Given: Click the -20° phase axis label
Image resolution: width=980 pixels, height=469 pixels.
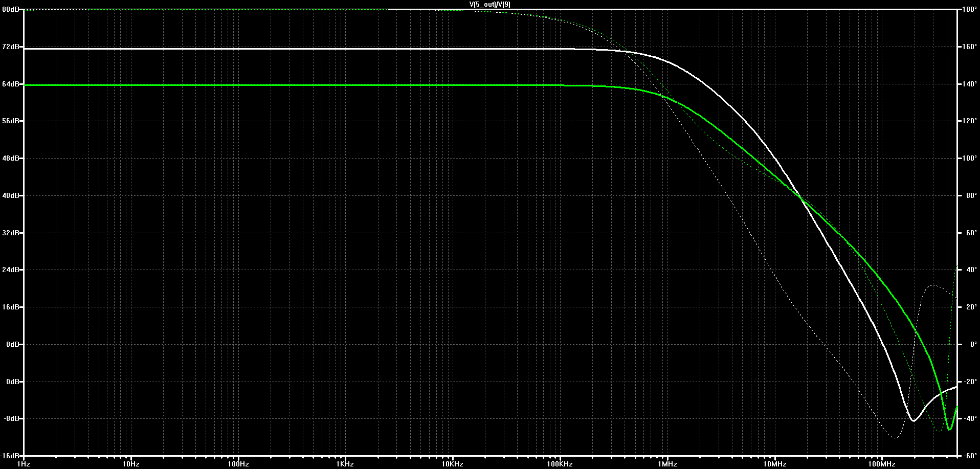Looking at the screenshot, I should (x=969, y=382).
